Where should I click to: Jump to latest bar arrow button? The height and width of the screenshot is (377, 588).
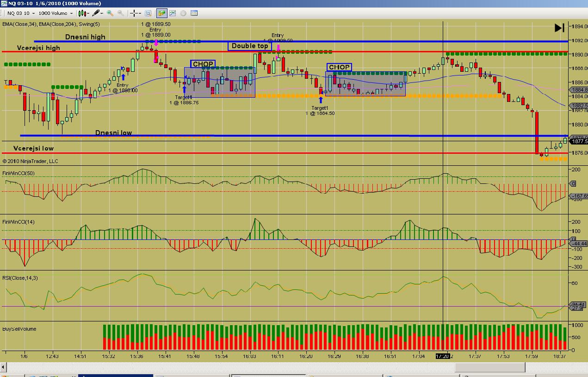tap(559, 28)
